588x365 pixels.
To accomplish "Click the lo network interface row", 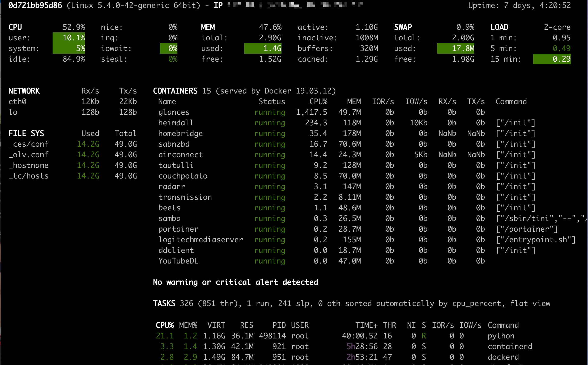I will tap(73, 112).
